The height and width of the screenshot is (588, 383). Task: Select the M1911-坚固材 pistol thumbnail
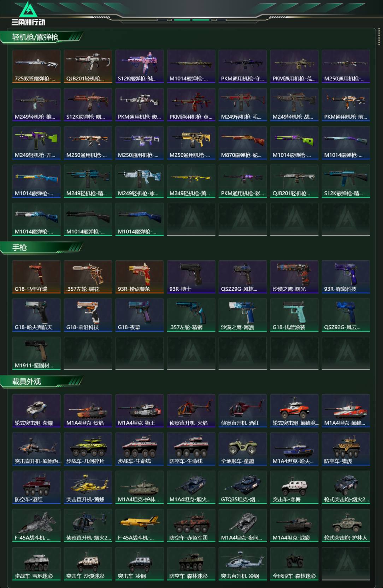coord(36,354)
